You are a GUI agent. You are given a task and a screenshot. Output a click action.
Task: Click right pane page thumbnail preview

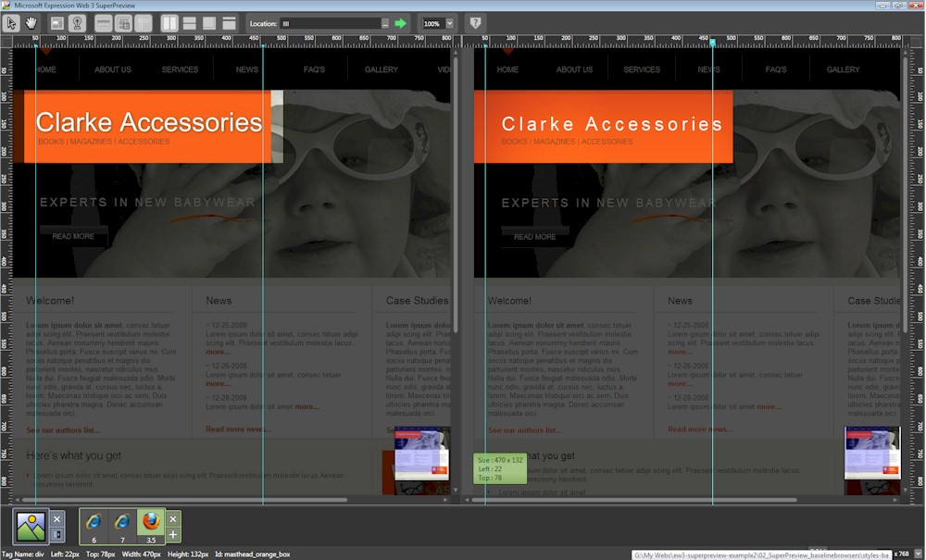872,453
